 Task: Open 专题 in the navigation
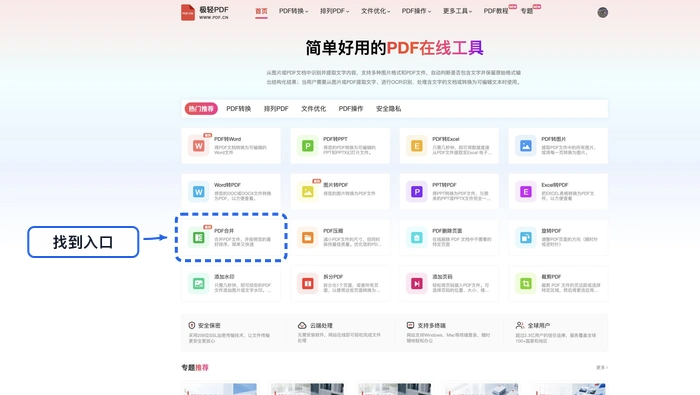527,11
